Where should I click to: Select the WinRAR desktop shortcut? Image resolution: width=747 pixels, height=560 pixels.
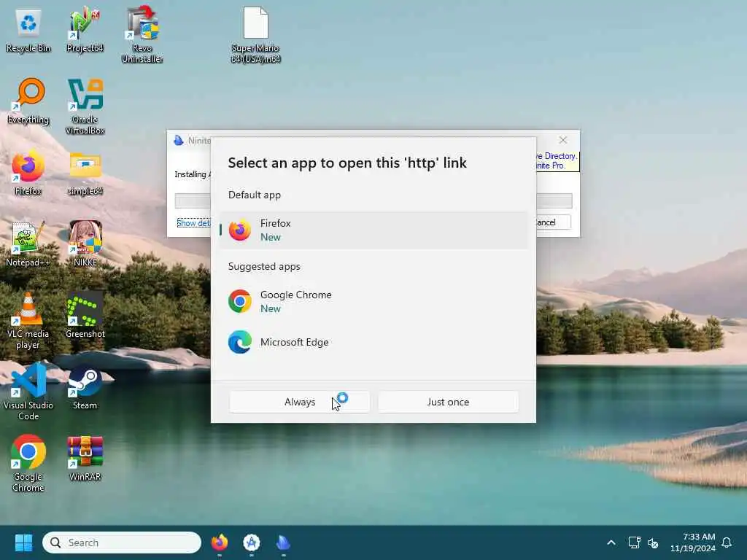[x=85, y=458]
